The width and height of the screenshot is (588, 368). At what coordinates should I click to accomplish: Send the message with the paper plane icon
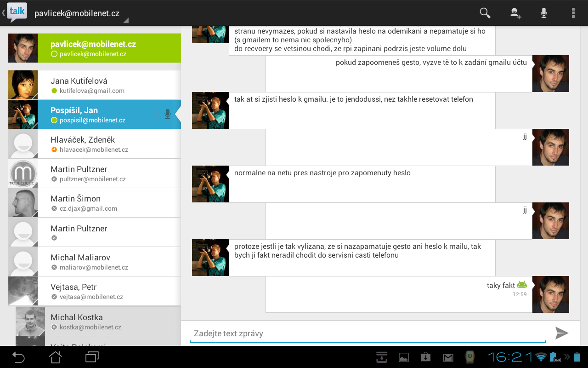pyautogui.click(x=562, y=333)
